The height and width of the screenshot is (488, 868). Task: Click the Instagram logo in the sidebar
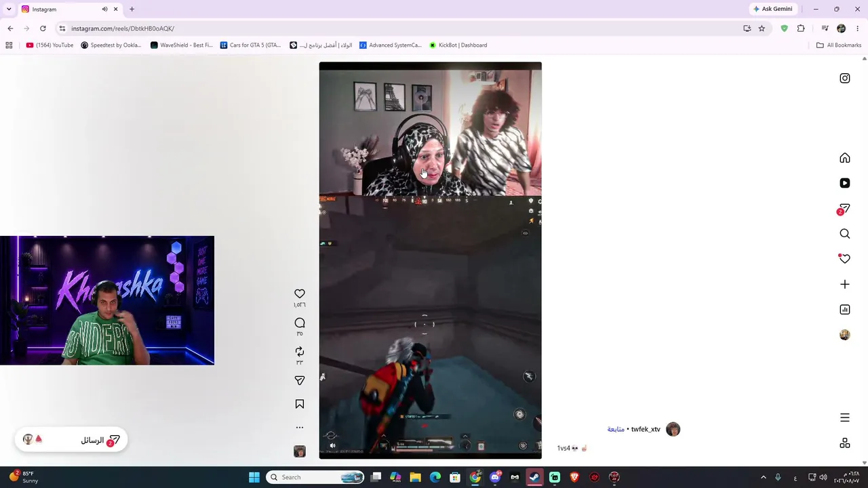[x=845, y=78]
